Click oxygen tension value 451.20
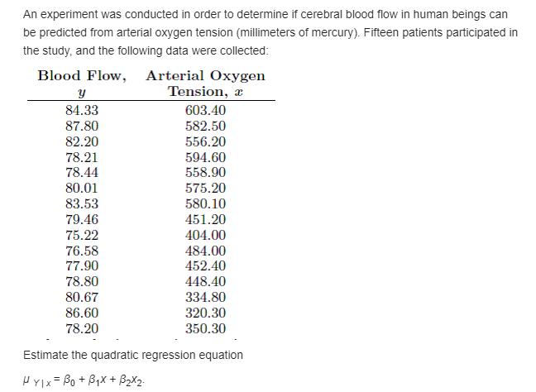This screenshot has width=536, height=392. 205,219
